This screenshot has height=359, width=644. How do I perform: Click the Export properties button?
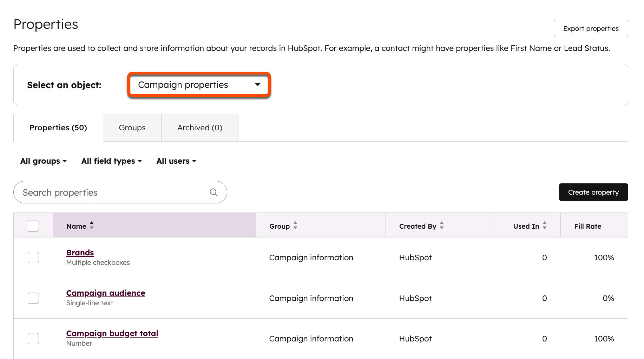pos(591,28)
